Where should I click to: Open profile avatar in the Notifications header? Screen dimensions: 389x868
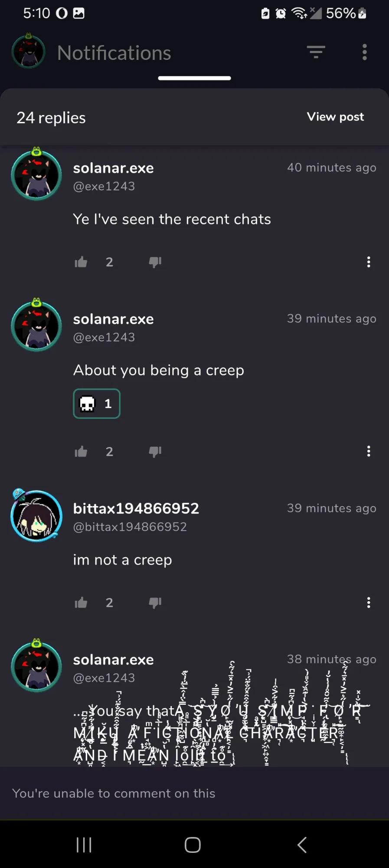click(29, 52)
